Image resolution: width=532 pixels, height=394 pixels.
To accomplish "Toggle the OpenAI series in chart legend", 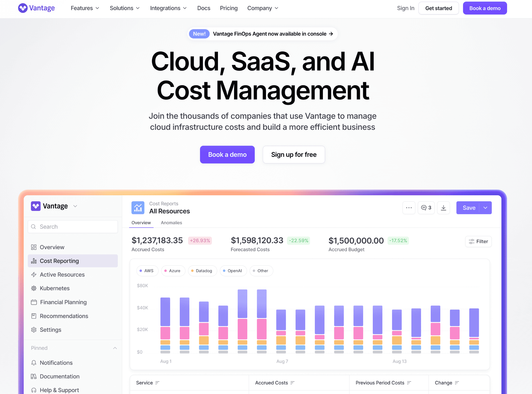I will pos(233,271).
